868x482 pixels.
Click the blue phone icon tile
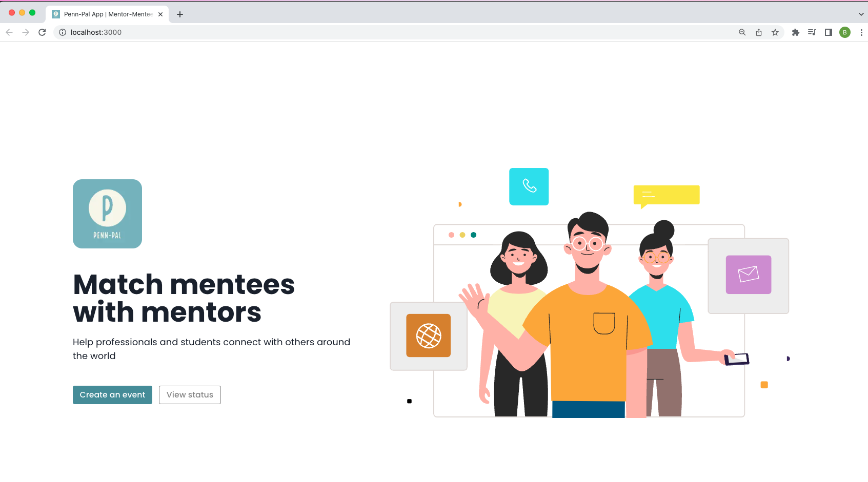click(529, 186)
